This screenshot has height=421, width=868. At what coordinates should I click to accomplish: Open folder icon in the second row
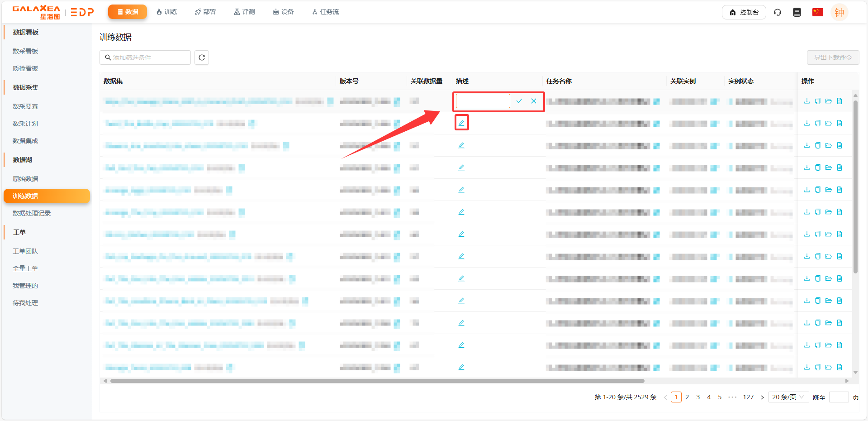click(x=828, y=123)
